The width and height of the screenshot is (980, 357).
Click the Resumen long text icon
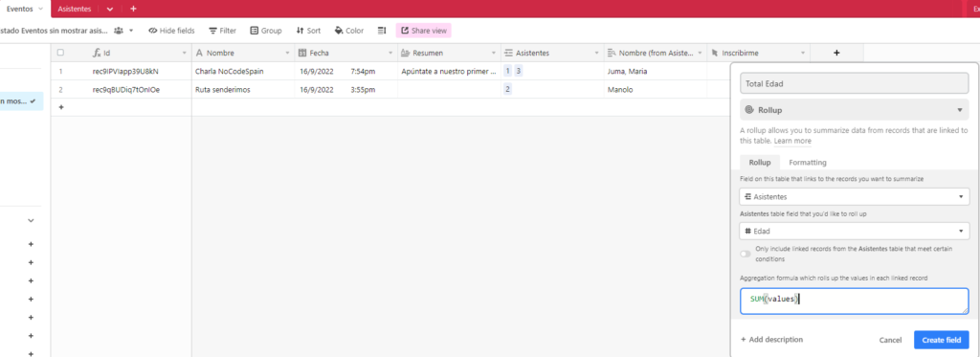click(406, 54)
